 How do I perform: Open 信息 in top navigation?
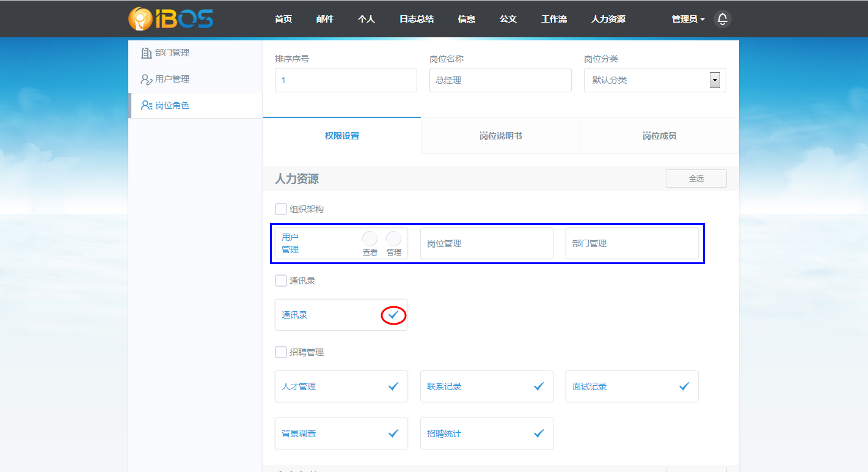click(467, 19)
